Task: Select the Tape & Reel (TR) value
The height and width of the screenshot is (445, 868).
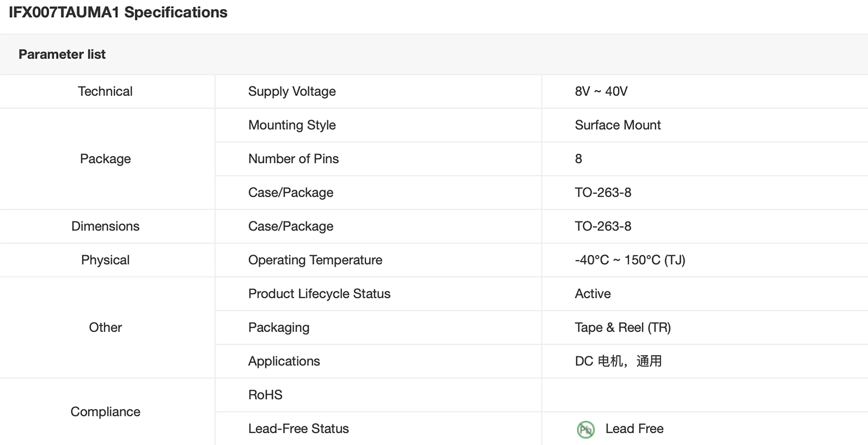Action: [623, 327]
